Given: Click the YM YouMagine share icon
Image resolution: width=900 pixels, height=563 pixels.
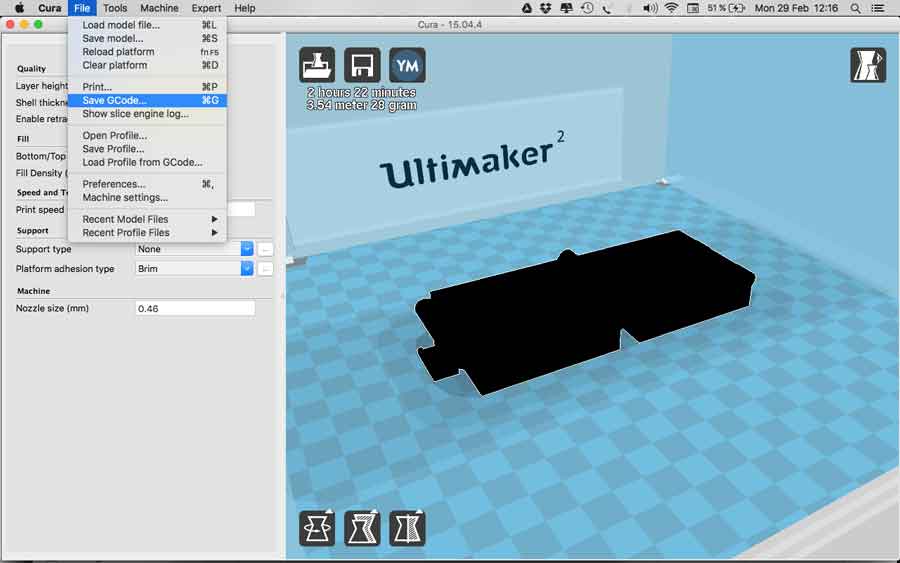Looking at the screenshot, I should click(408, 65).
